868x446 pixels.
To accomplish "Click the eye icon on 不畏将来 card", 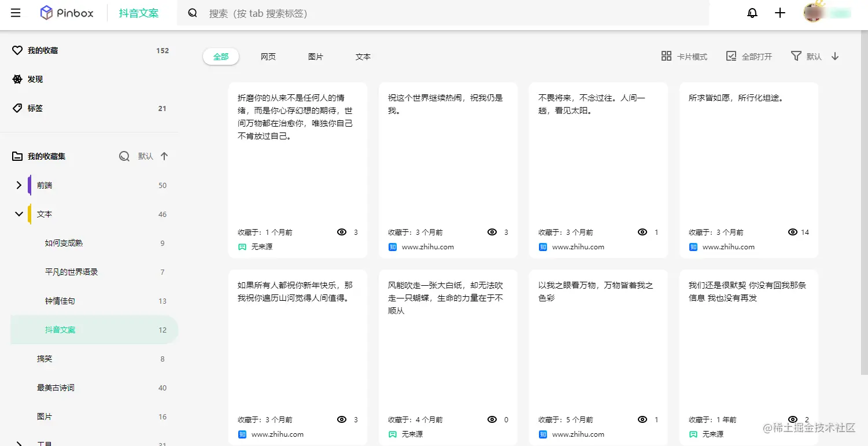I will [642, 233].
